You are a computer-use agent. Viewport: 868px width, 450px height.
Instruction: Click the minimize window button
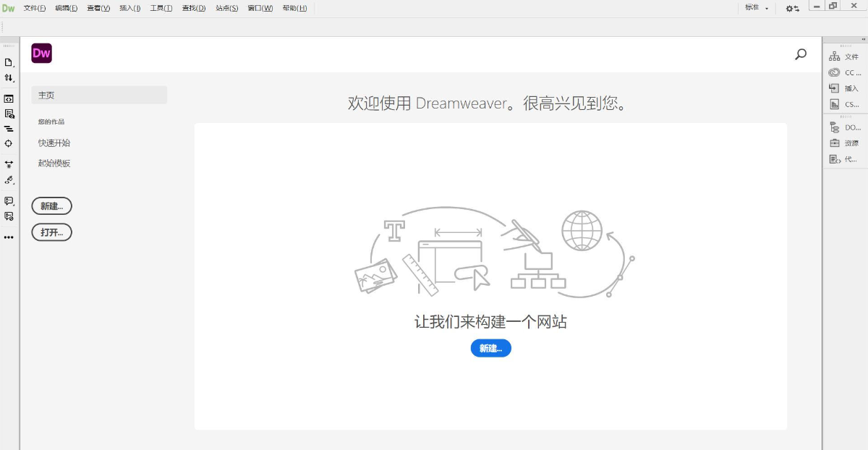pyautogui.click(x=816, y=6)
